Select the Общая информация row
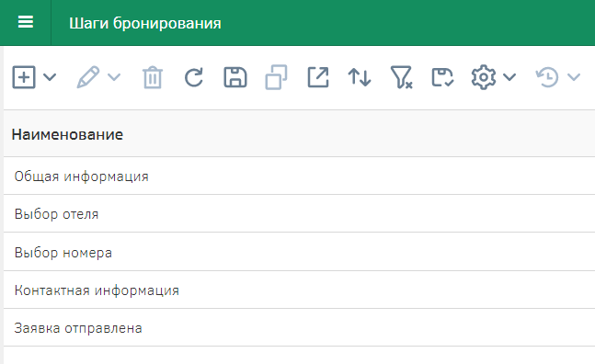The width and height of the screenshot is (595, 364). (x=300, y=176)
